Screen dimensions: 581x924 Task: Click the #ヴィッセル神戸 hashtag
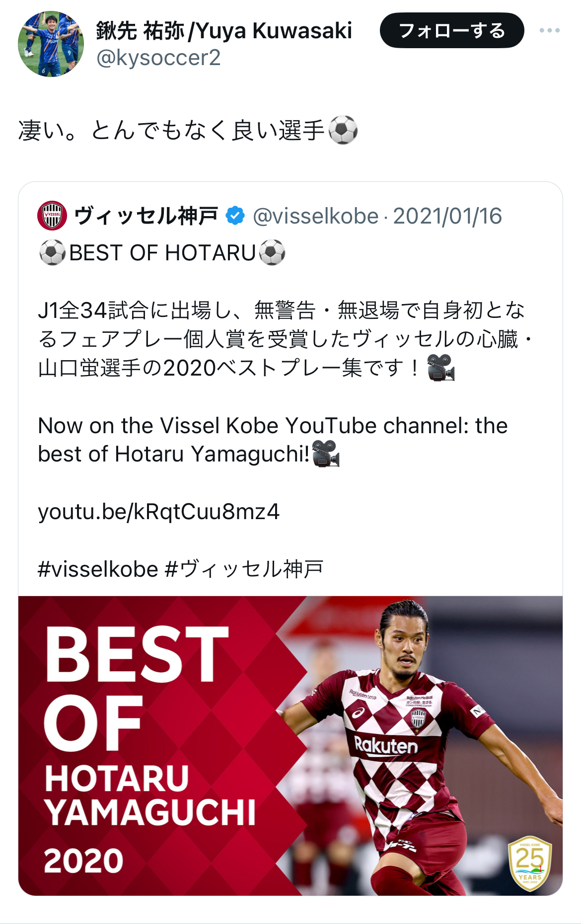[x=244, y=569]
